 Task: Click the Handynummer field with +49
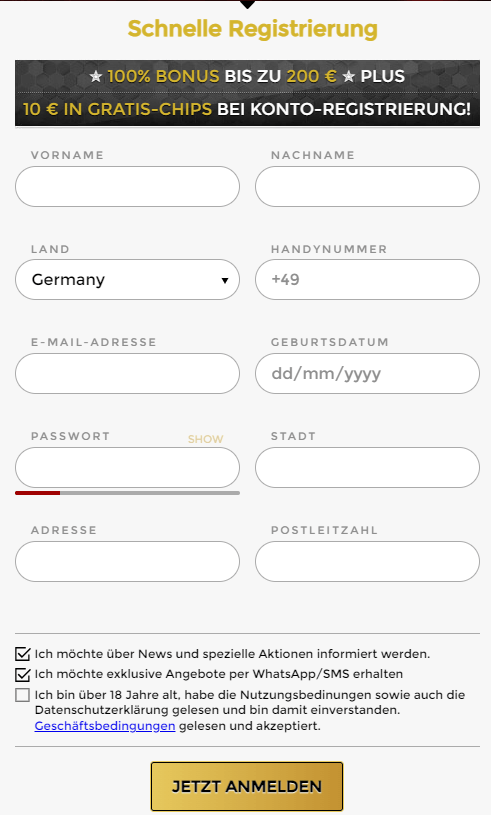point(367,280)
